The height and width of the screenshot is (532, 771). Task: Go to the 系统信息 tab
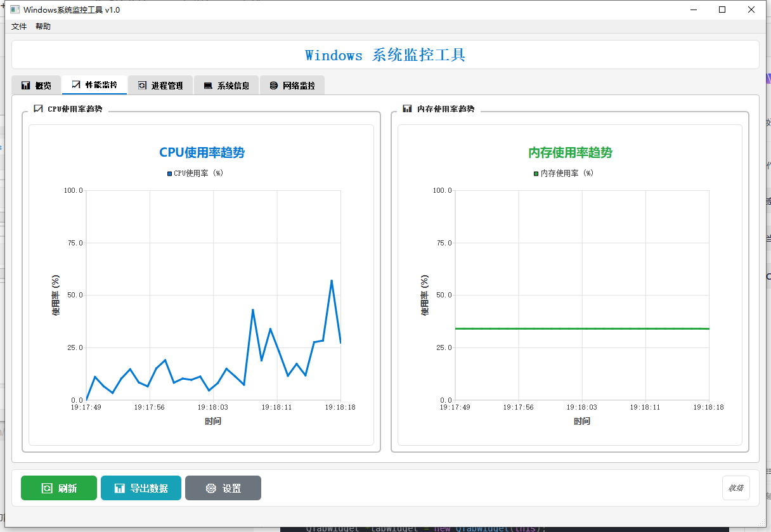click(226, 86)
